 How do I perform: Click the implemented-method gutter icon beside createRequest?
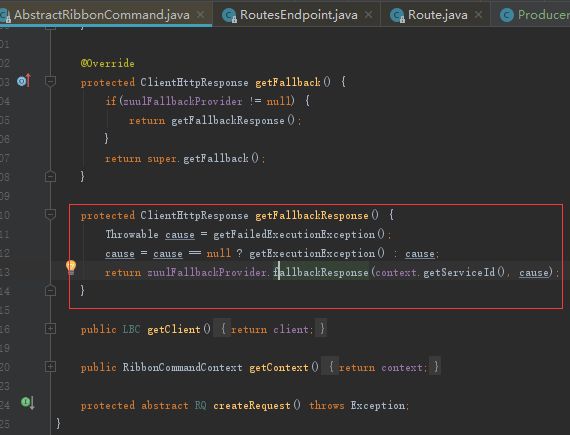click(x=28, y=402)
